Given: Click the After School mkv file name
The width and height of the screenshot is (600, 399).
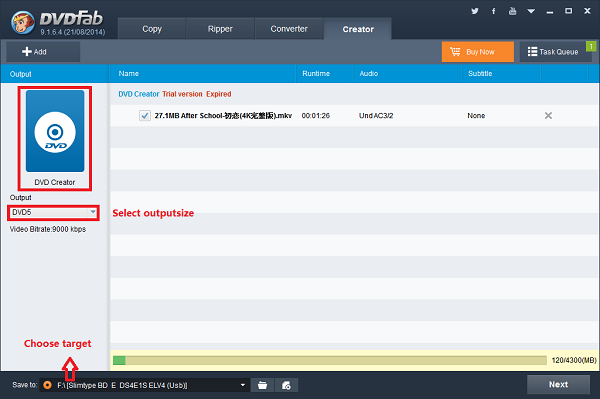Looking at the screenshot, I should coord(223,116).
